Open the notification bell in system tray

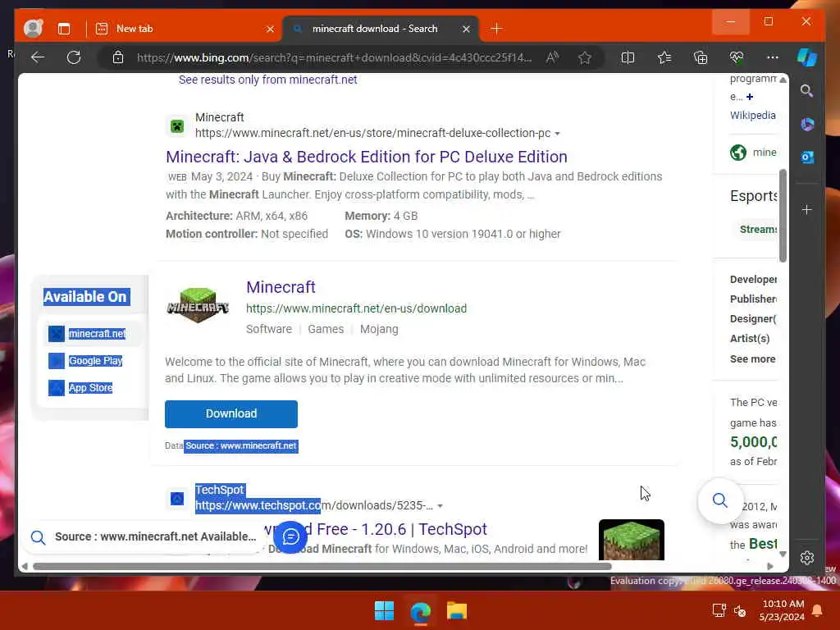[x=818, y=610]
